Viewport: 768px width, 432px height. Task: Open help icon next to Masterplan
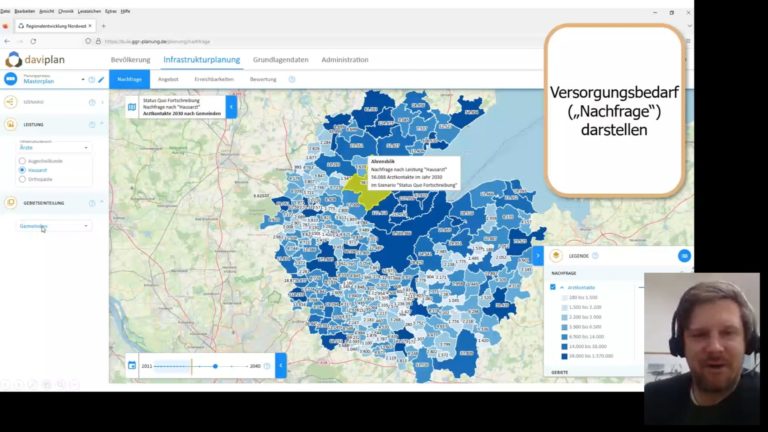click(92, 79)
